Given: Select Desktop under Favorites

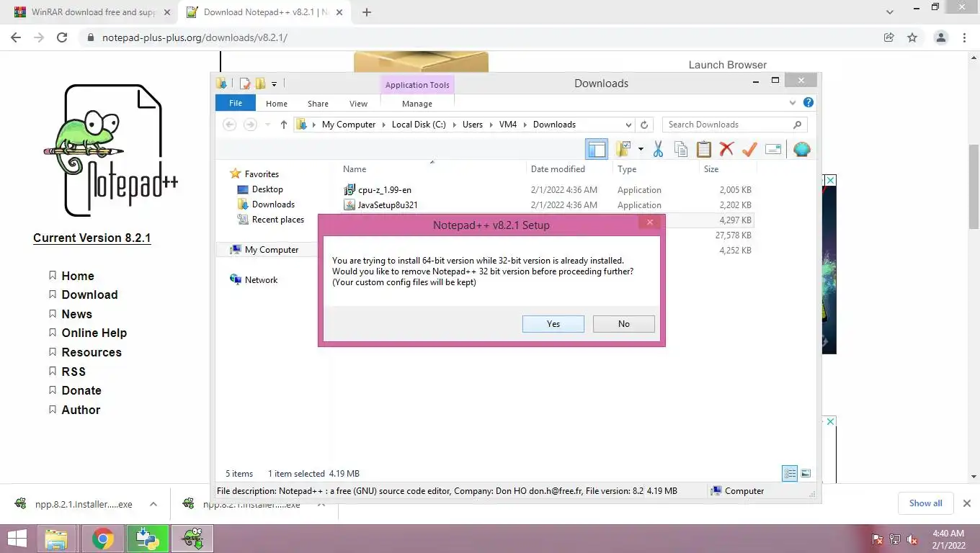Looking at the screenshot, I should pos(267,189).
